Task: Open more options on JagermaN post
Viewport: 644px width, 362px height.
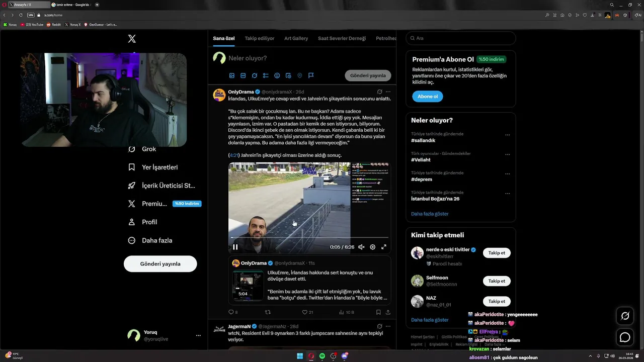Action: [x=388, y=326]
